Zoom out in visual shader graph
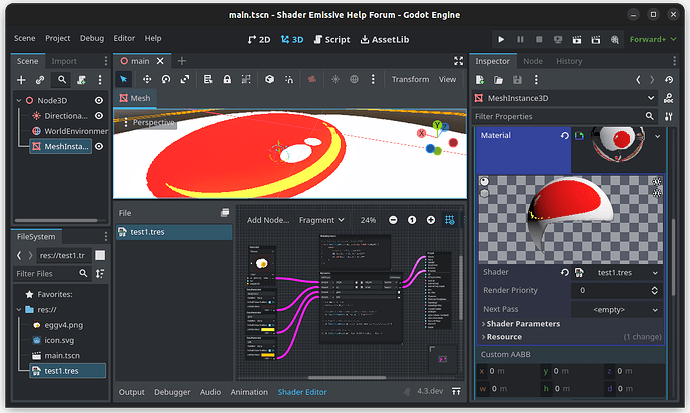 [x=393, y=220]
